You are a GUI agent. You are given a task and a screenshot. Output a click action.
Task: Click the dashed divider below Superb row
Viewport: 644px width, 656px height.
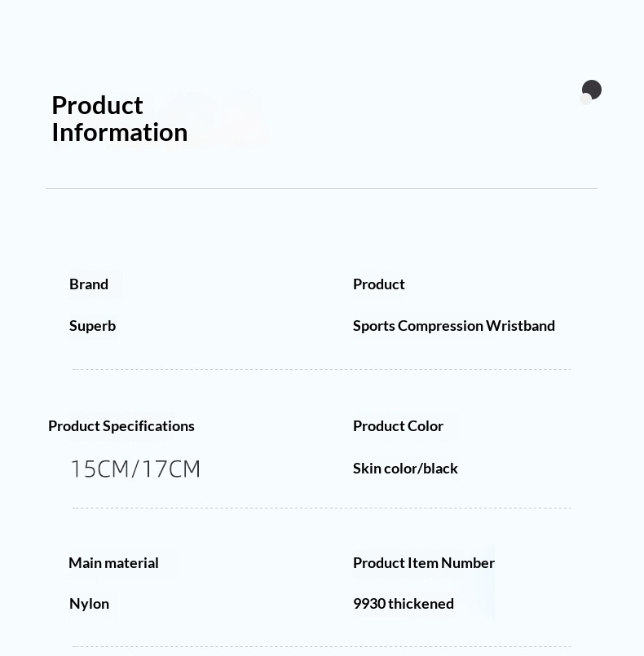pos(321,369)
